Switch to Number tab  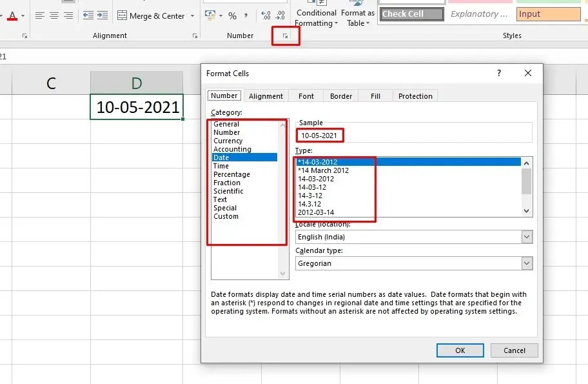tap(224, 96)
